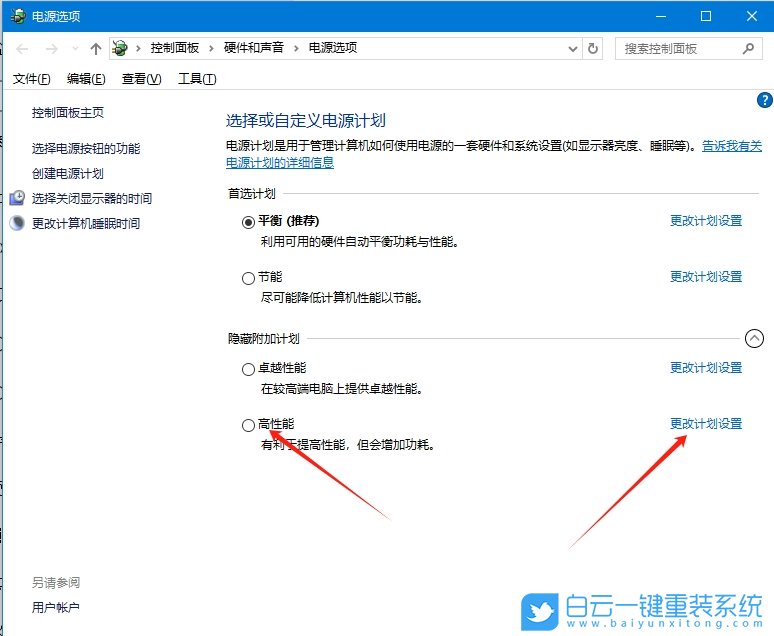Open 用户帐户 under 另请参阅
The height and width of the screenshot is (636, 774).
(56, 607)
